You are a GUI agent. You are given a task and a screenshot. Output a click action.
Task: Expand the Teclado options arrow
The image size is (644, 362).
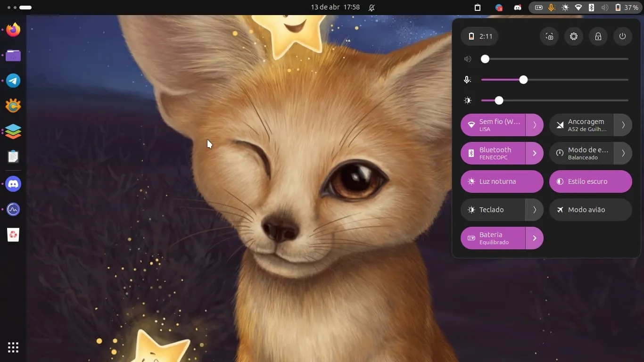[535, 210]
